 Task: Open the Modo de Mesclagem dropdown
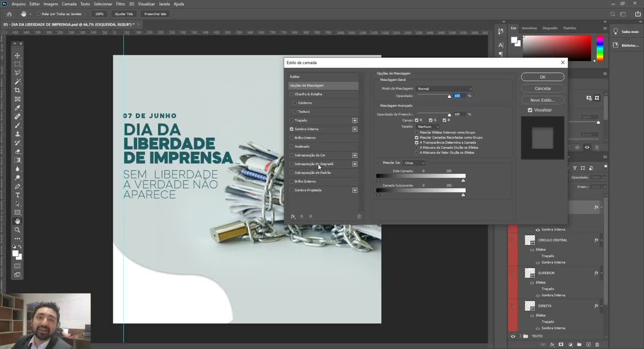click(444, 89)
